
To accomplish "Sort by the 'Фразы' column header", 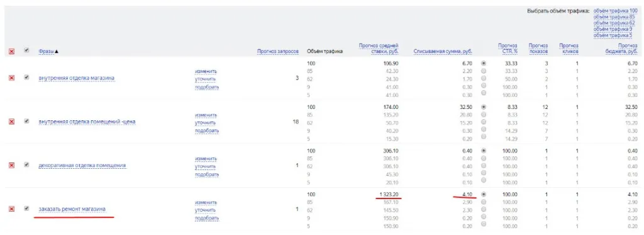I will 46,52.
